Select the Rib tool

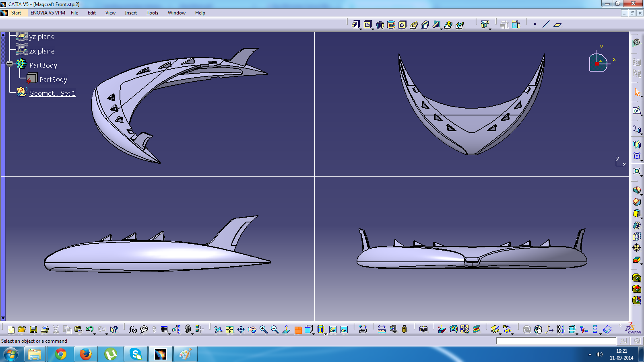tap(414, 25)
